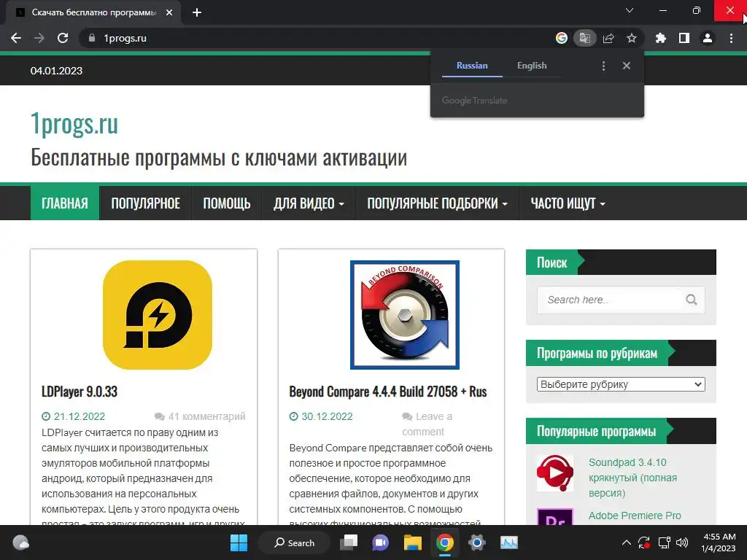This screenshot has height=560, width=747.
Task: Open the performance monitor taskbar icon
Action: coord(508,542)
